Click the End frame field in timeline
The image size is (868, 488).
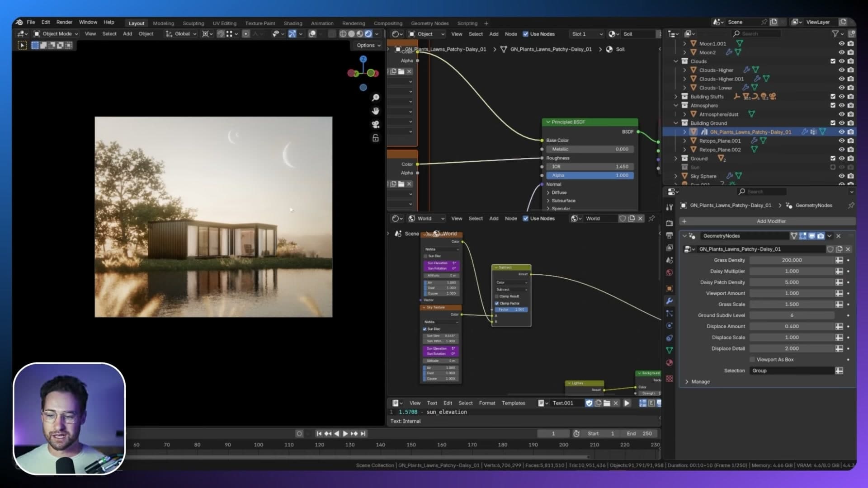[x=640, y=434]
